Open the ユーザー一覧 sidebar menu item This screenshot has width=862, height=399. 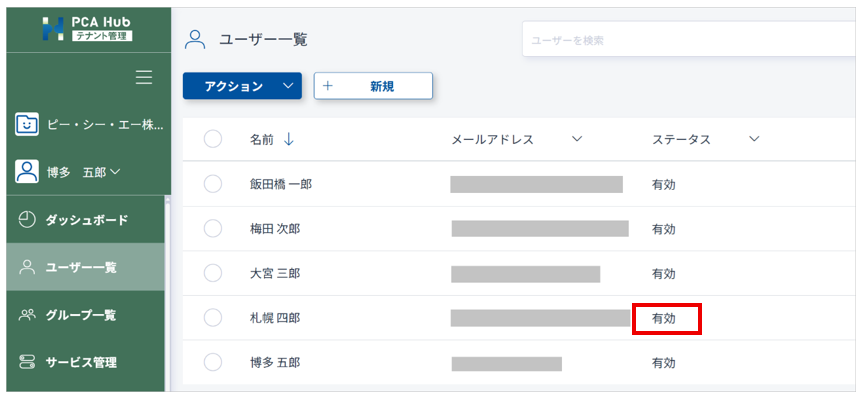coord(86,268)
